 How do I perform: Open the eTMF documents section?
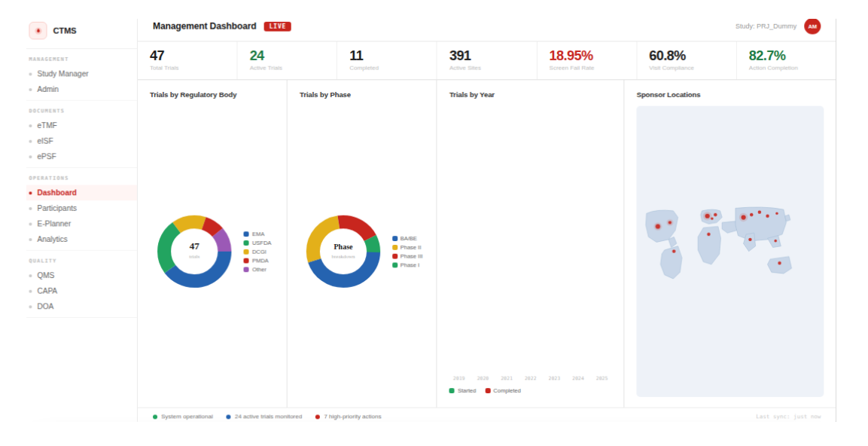pyautogui.click(x=47, y=126)
